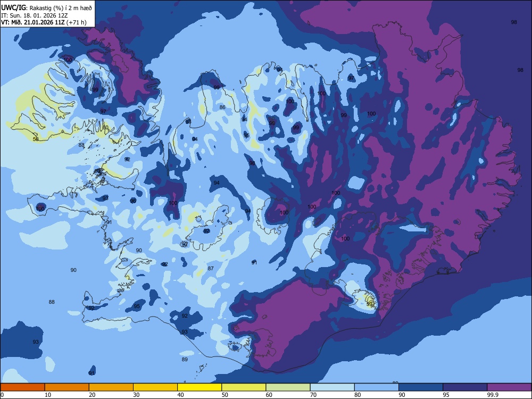Click the '(+71 h)' forecast offset text
Screen dimensions: 532x399
coord(77,23)
